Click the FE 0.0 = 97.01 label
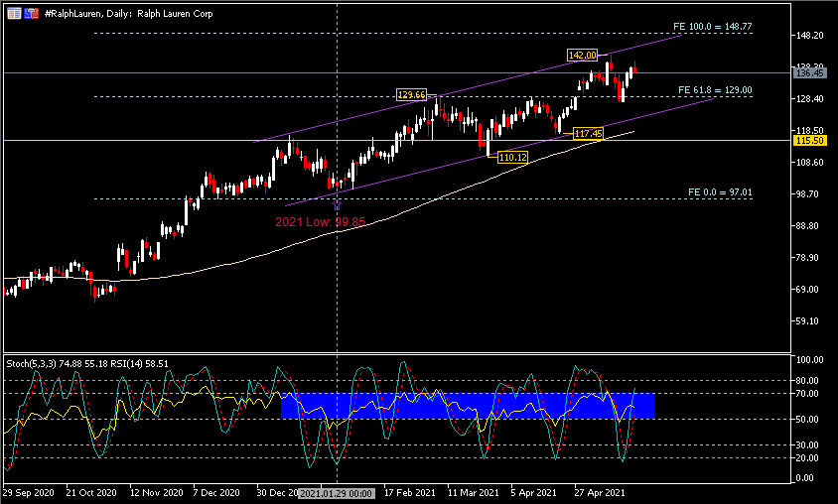 720,192
